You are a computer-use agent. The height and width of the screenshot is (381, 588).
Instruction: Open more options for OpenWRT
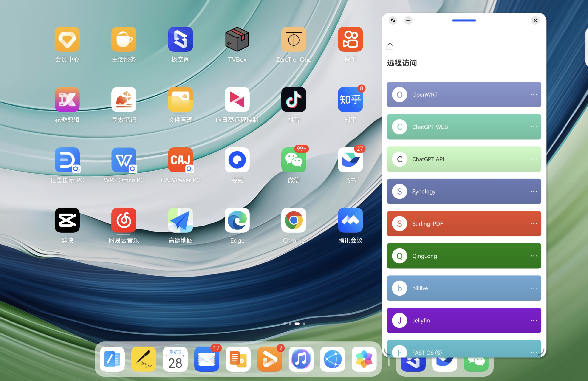(x=533, y=95)
